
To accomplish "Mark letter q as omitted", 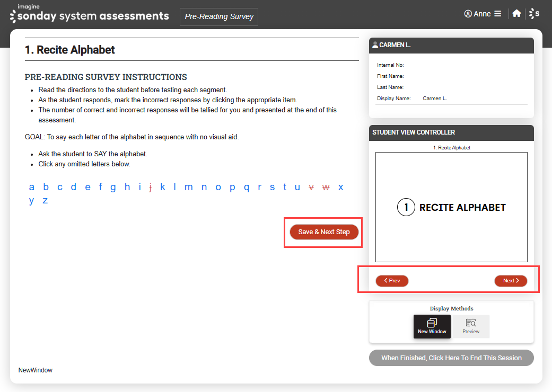I will click(246, 187).
